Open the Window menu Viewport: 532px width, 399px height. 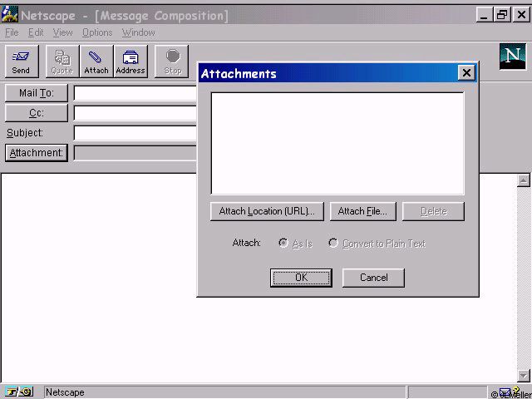pyautogui.click(x=139, y=32)
